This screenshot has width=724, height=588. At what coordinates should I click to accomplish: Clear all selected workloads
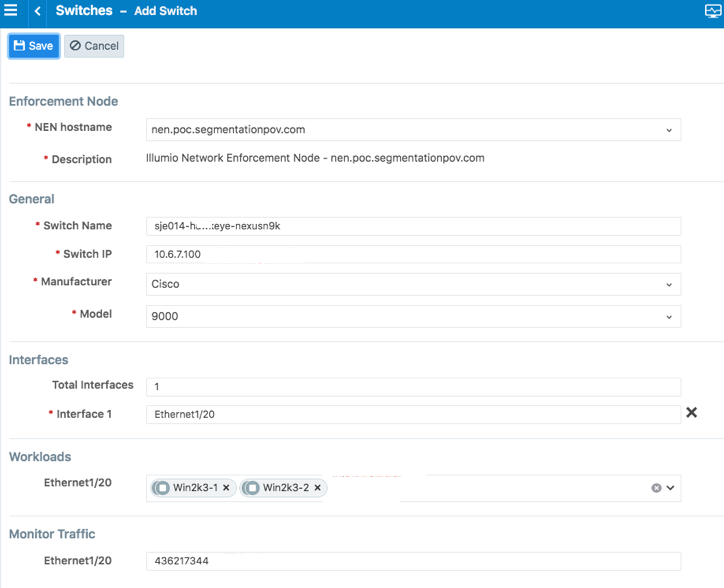click(x=656, y=488)
